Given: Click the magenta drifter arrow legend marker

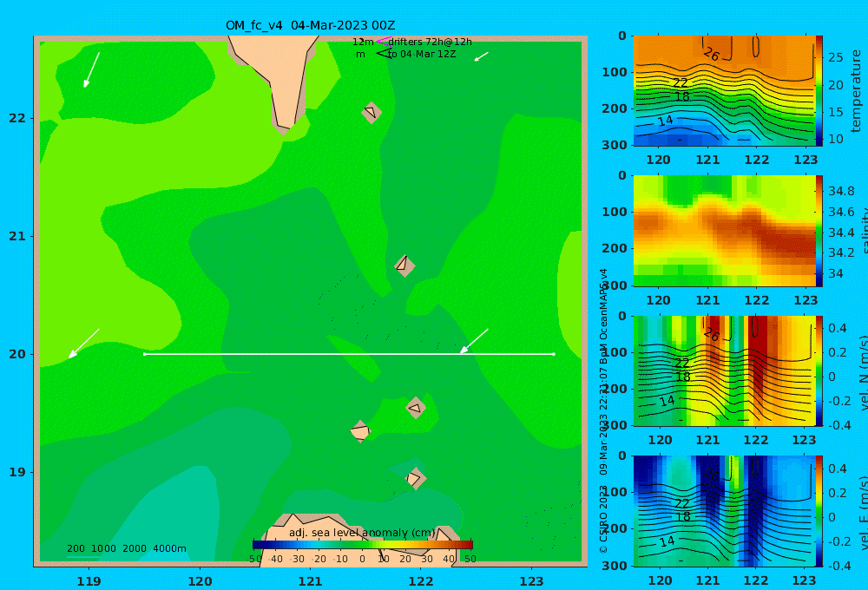Looking at the screenshot, I should coord(383,41).
